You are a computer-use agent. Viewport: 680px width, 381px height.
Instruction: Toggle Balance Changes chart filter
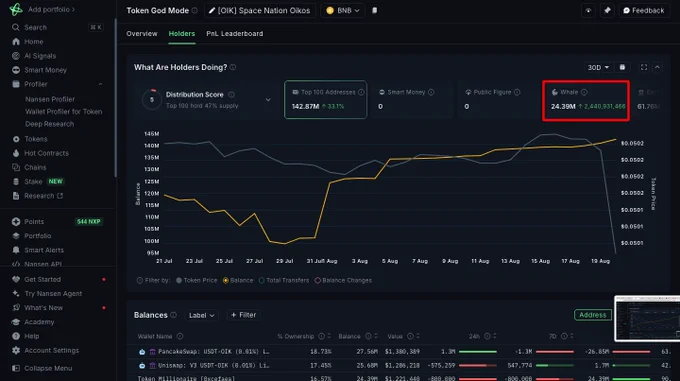pyautogui.click(x=343, y=280)
